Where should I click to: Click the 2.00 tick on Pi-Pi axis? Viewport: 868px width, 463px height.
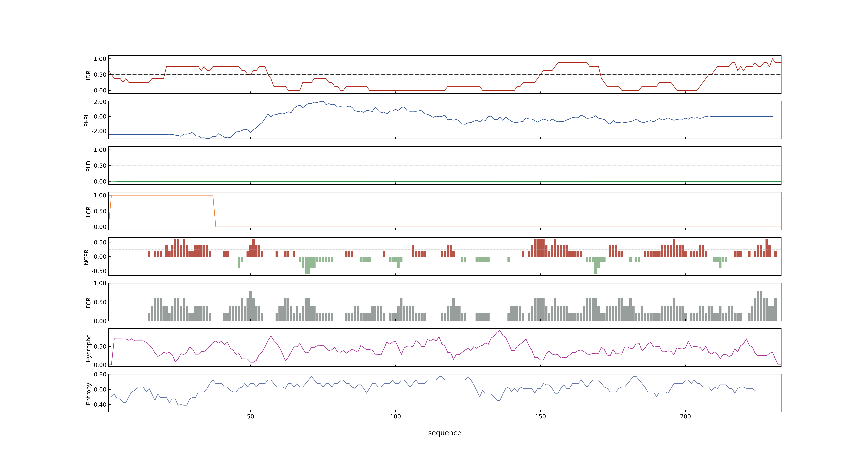point(100,102)
